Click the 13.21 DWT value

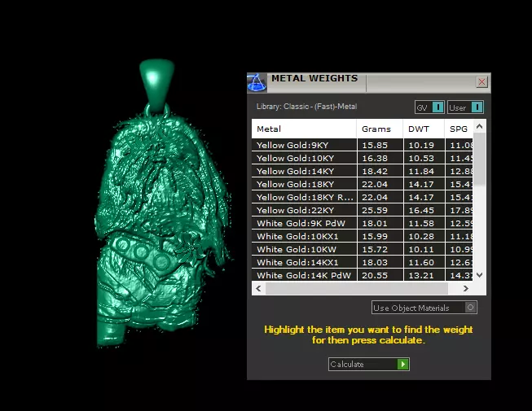coord(421,275)
